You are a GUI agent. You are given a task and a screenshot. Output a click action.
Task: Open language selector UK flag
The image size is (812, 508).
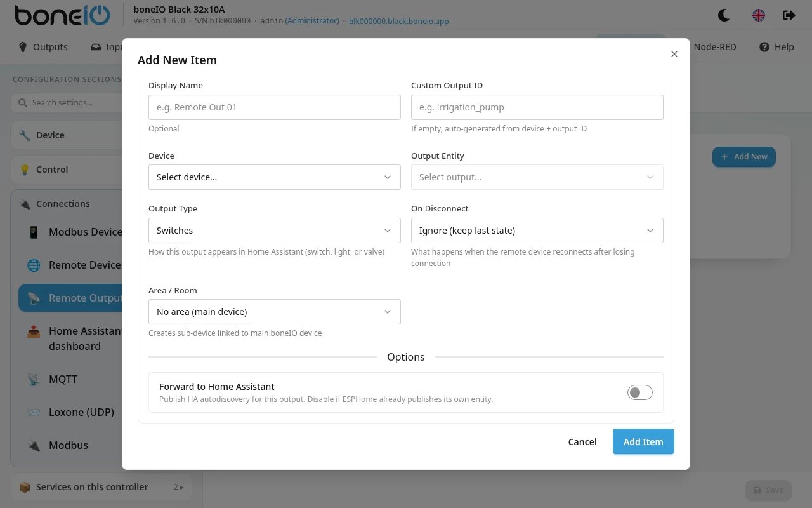coord(759,15)
